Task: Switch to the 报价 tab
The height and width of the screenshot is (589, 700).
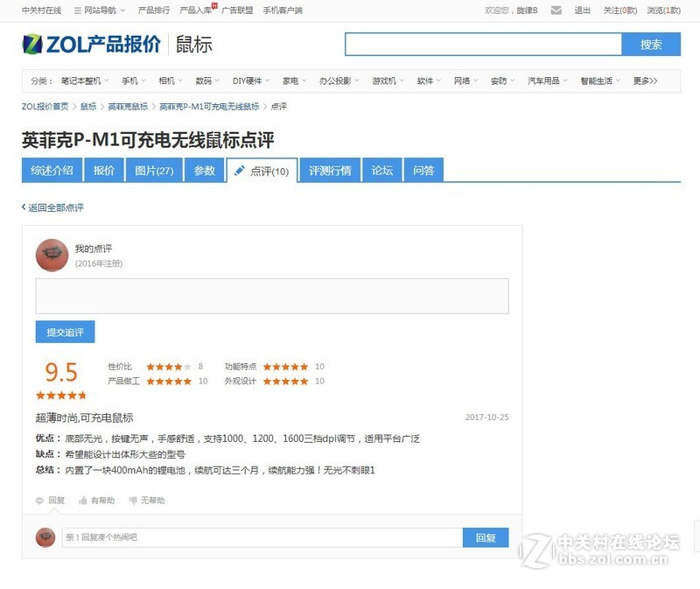Action: (x=104, y=170)
